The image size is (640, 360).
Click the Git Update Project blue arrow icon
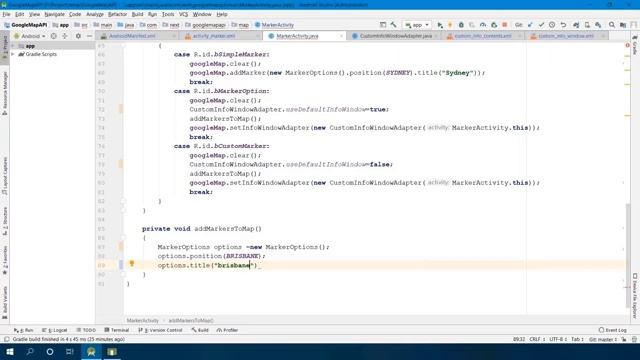click(530, 25)
